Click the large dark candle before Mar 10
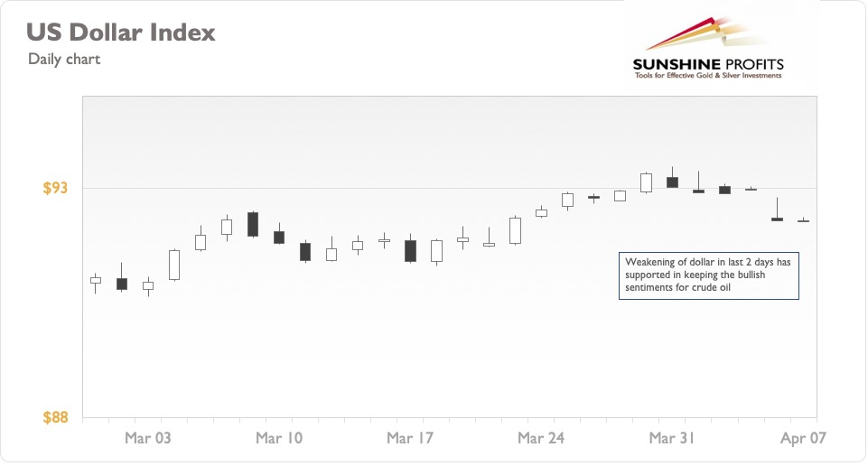 253,224
